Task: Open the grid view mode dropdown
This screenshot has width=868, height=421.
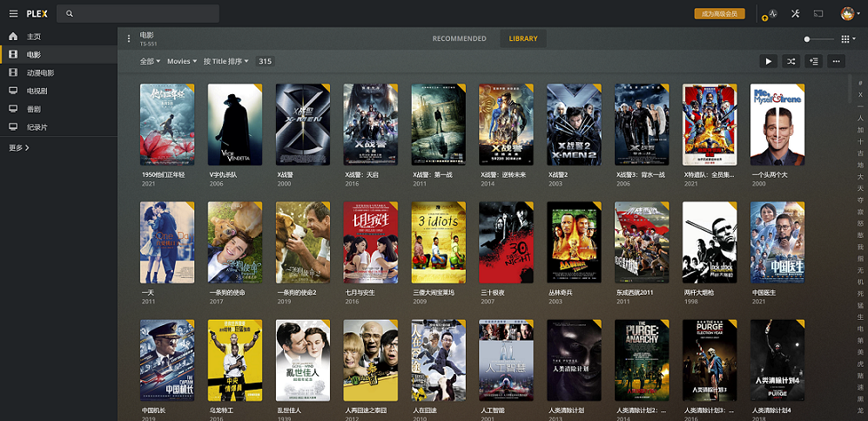Action: (x=849, y=38)
